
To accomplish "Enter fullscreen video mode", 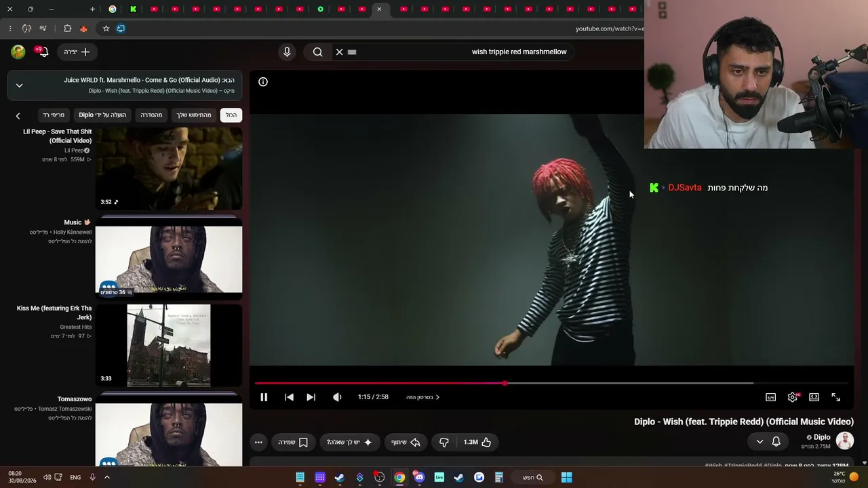I will pos(835,397).
